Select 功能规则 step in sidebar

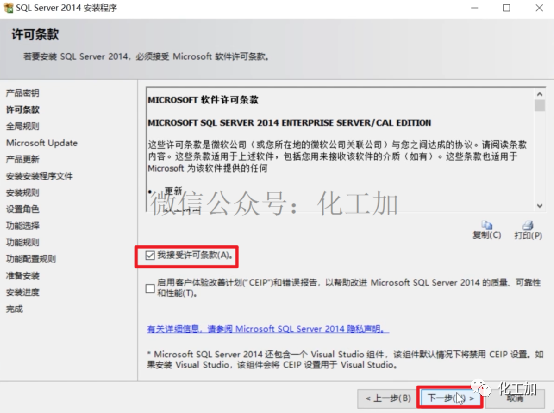point(23,242)
